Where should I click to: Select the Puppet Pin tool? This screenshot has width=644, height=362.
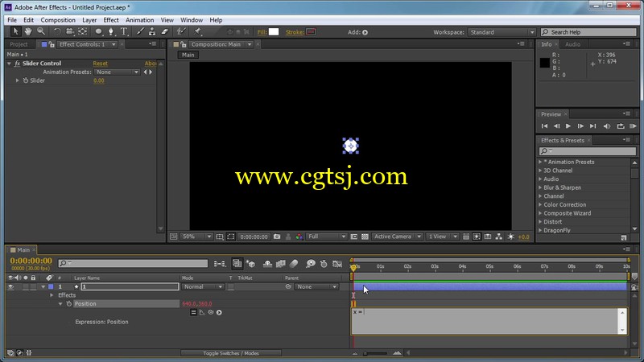tap(197, 31)
